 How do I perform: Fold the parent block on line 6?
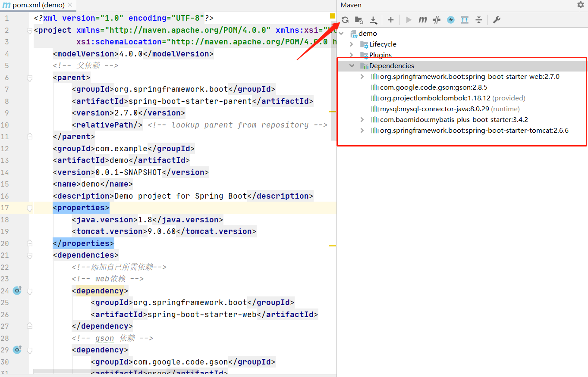tap(30, 78)
